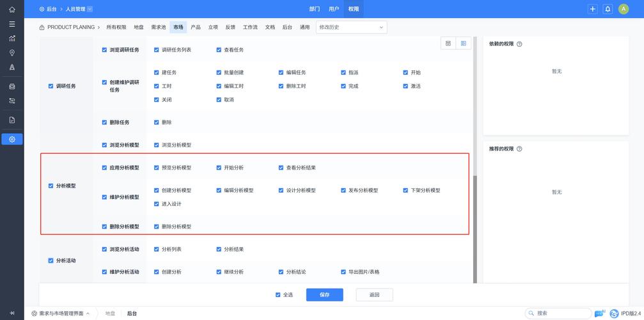Image resolution: width=644 pixels, height=320 pixels.
Task: Click the 后台 gear icon in breadcrumb
Action: (x=42, y=9)
